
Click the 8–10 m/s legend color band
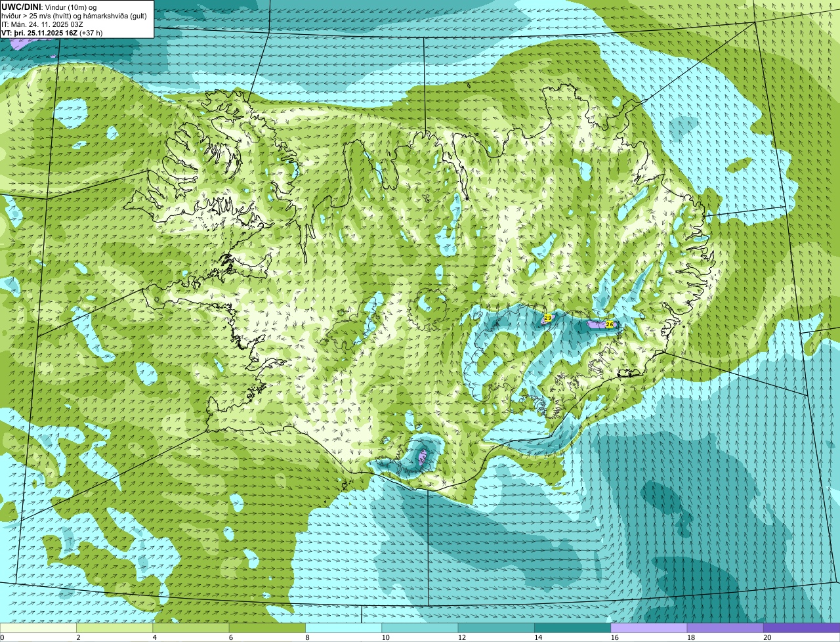[x=344, y=628]
